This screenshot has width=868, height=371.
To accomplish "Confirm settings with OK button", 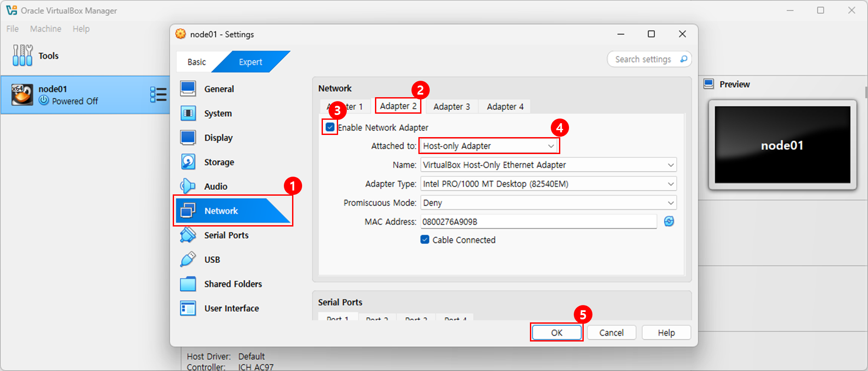I will 557,332.
